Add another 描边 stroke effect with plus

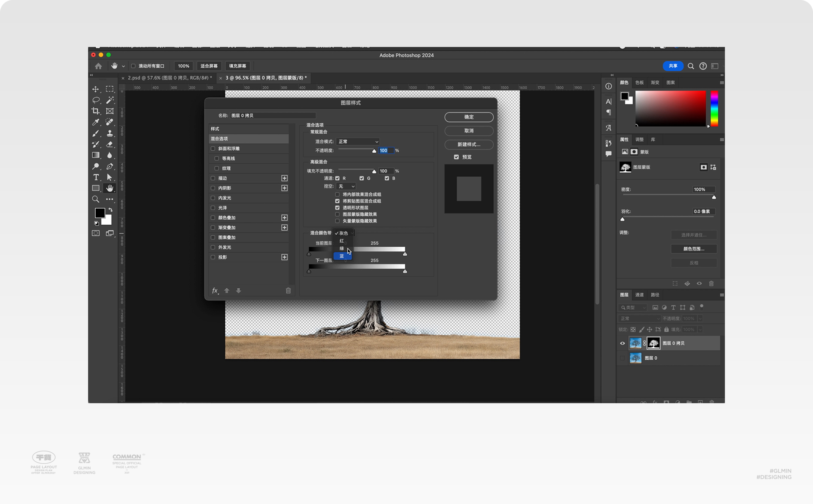click(285, 178)
